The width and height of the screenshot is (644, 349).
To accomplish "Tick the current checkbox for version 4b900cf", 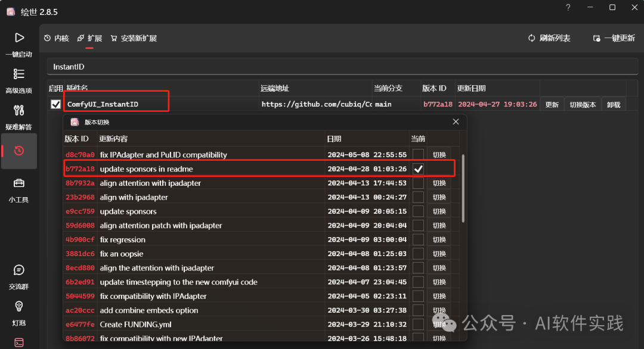I will (x=418, y=239).
